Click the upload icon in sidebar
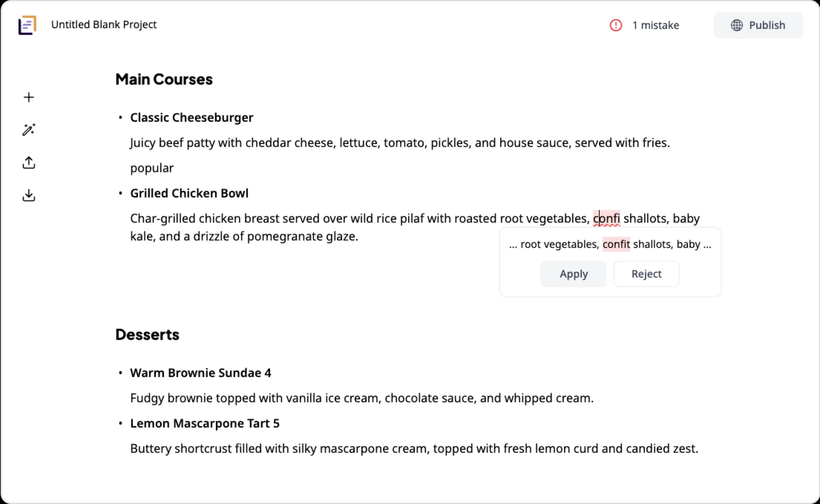 tap(29, 163)
